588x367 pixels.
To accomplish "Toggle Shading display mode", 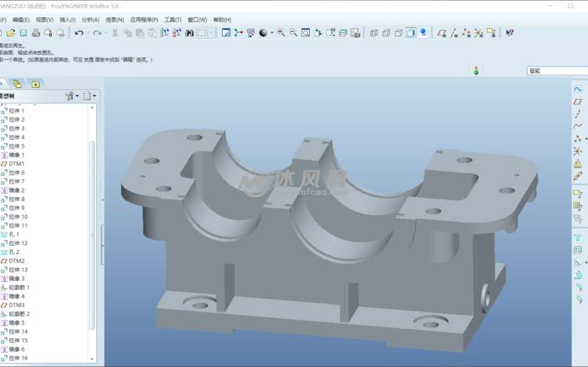I will pyautogui.click(x=412, y=33).
